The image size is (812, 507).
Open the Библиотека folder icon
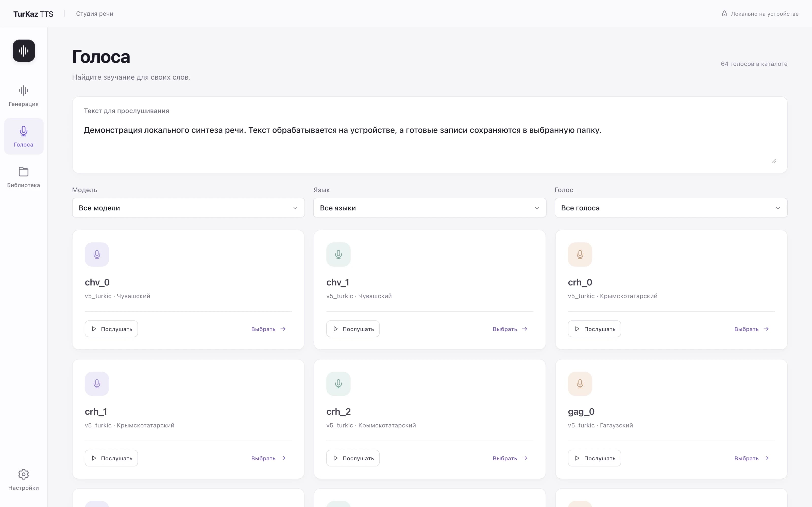24,172
